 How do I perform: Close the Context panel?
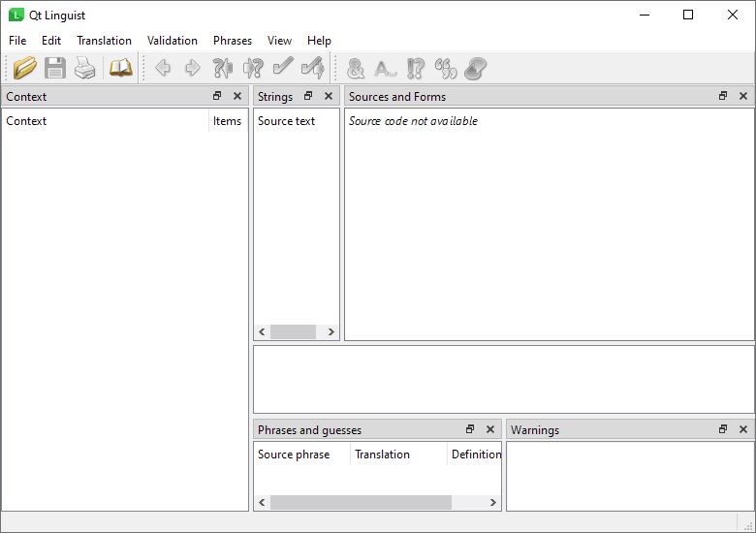(237, 96)
